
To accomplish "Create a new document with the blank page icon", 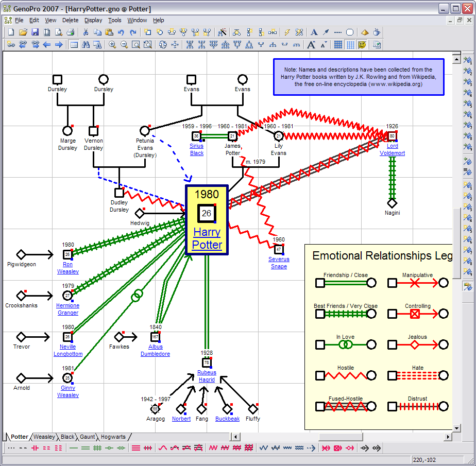I will pos(11,32).
